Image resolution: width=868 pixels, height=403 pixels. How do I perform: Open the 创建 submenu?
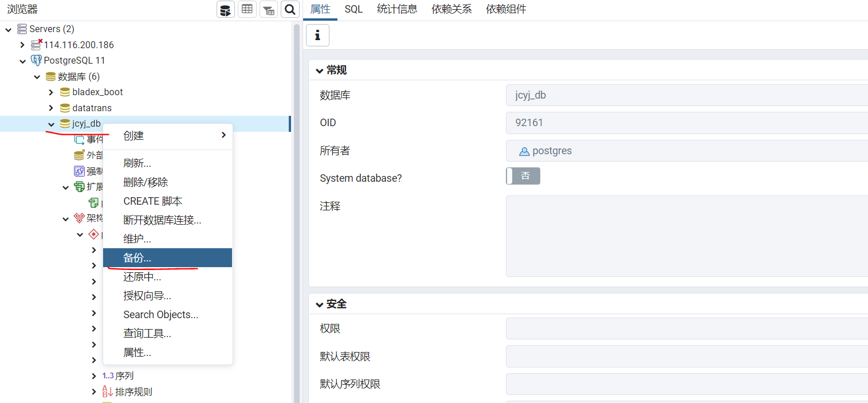[168, 135]
